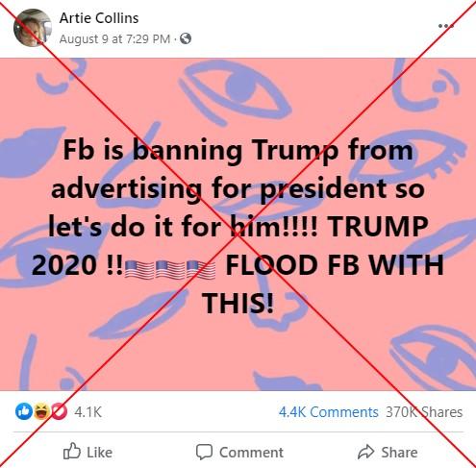Open Artie Collins profile picture

pyautogui.click(x=33, y=28)
